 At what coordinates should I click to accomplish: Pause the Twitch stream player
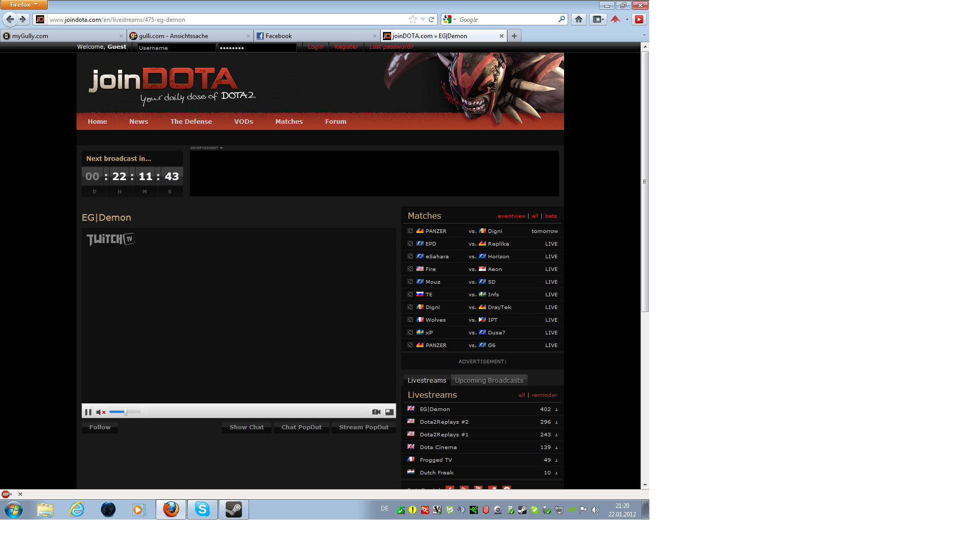coord(88,412)
